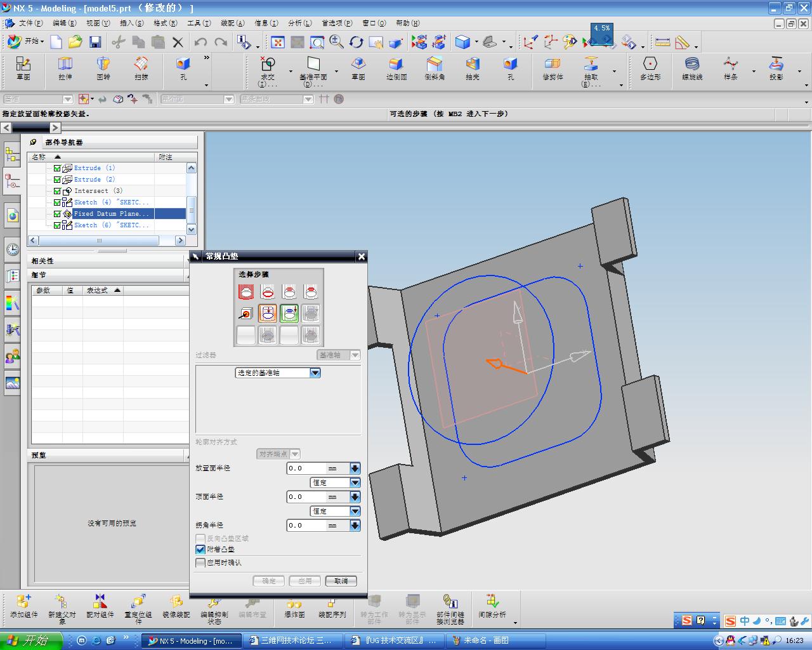Open the 插入(S) menu

coord(131,23)
